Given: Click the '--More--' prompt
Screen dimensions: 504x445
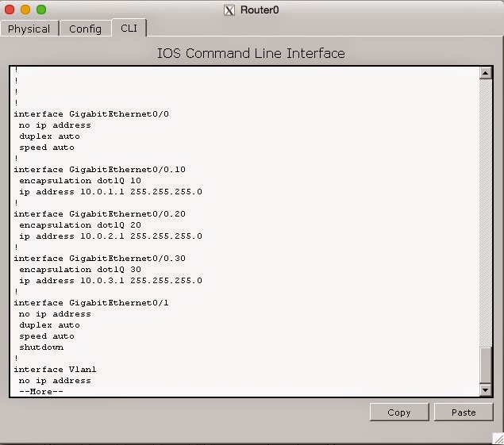Looking at the screenshot, I should [41, 392].
